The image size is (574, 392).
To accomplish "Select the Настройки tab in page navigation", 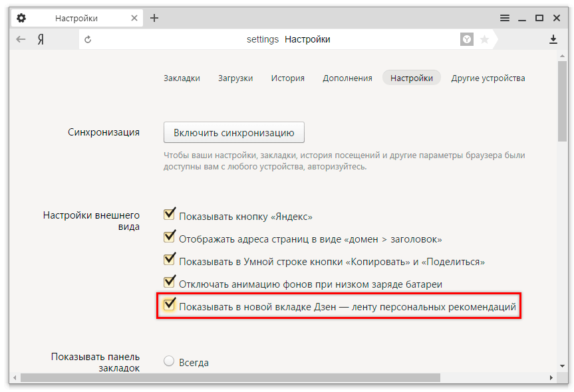I will click(412, 78).
